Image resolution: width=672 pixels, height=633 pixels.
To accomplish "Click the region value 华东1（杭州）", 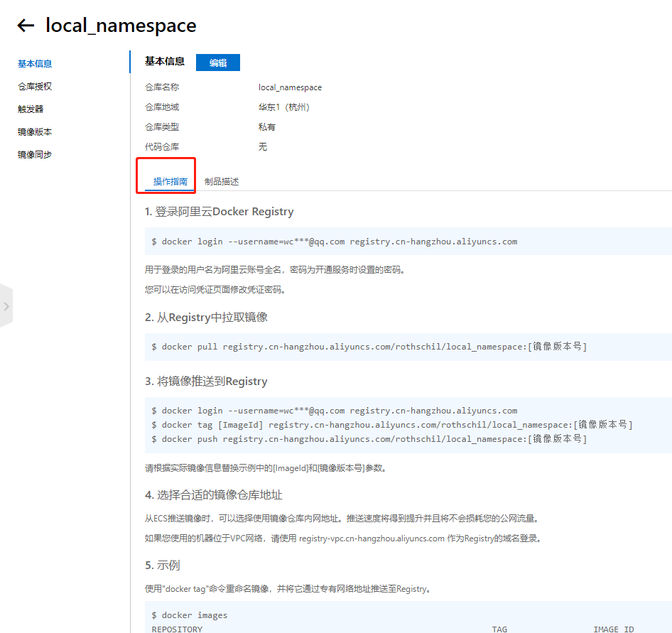I will (x=283, y=107).
